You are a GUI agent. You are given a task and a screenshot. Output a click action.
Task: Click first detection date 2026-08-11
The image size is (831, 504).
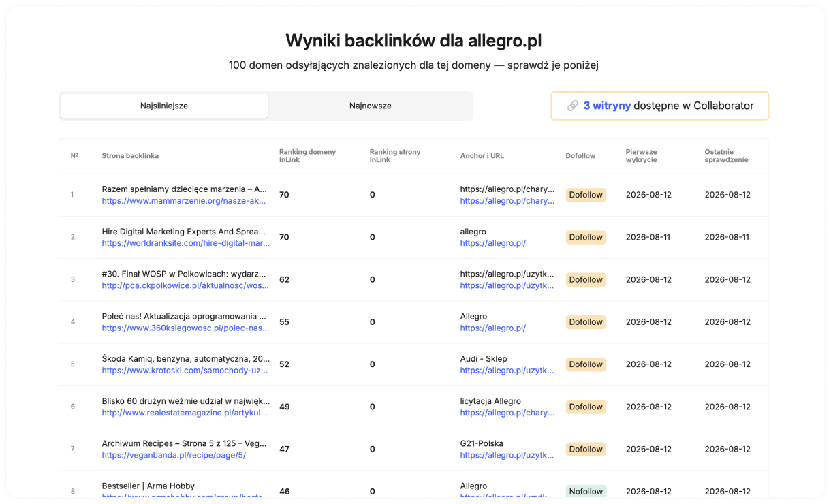pyautogui.click(x=648, y=237)
